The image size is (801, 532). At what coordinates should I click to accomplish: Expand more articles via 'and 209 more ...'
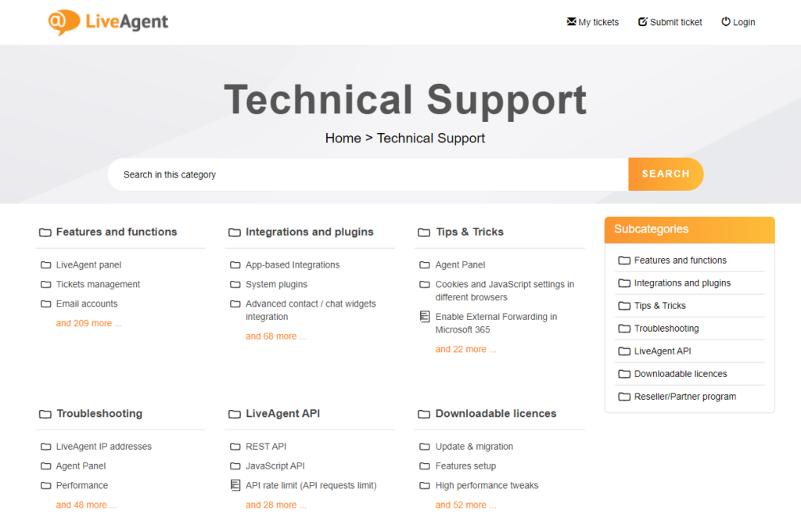click(88, 322)
